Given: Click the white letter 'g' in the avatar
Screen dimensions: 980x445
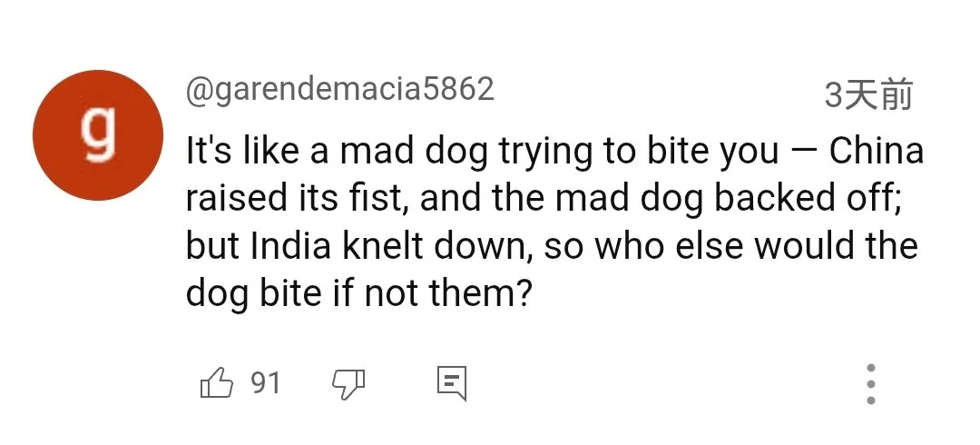Looking at the screenshot, I should [x=98, y=133].
